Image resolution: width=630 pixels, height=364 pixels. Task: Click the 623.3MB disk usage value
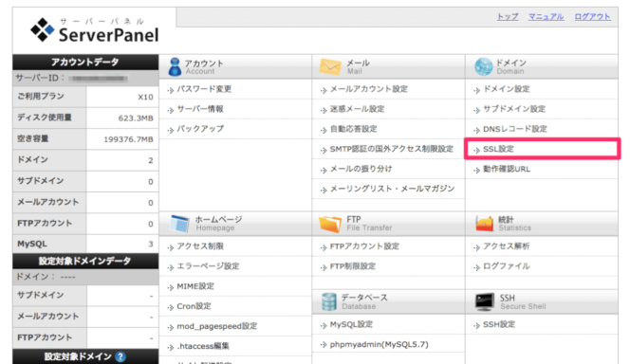(136, 118)
